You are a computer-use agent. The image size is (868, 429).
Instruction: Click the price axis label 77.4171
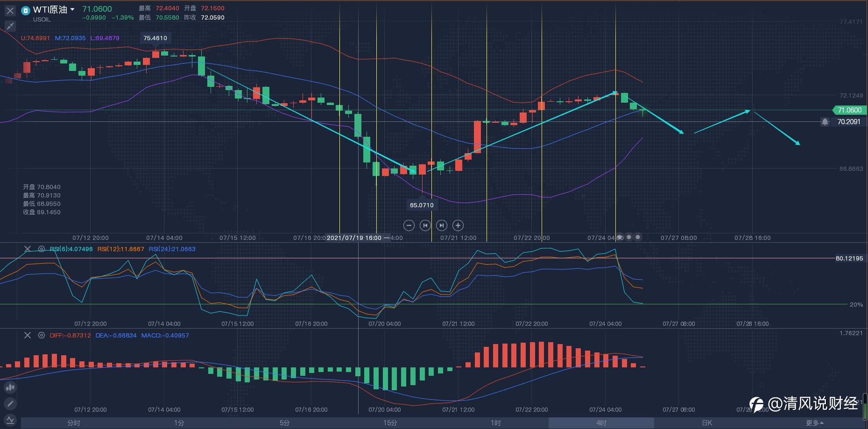851,22
